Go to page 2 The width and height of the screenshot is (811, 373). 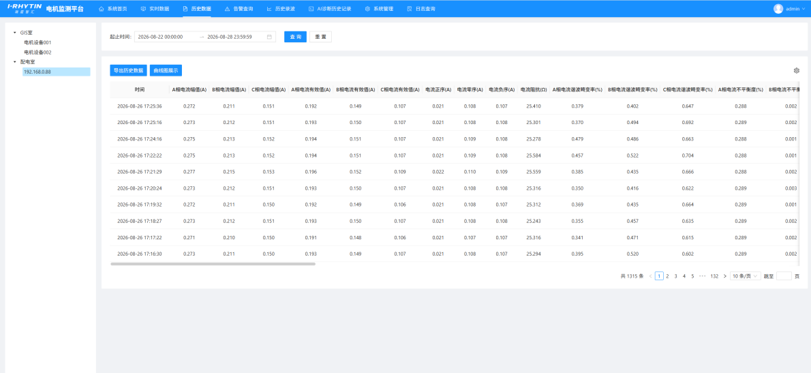[x=667, y=276]
